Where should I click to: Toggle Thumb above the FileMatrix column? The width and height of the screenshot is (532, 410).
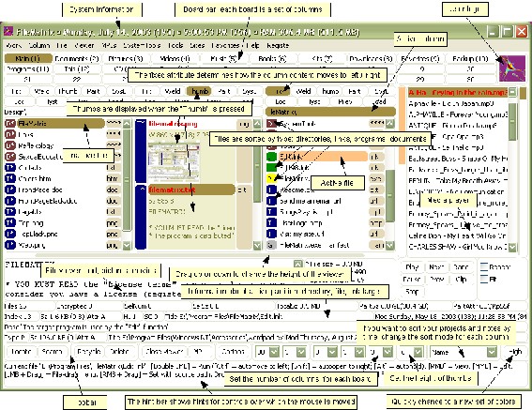(329, 91)
